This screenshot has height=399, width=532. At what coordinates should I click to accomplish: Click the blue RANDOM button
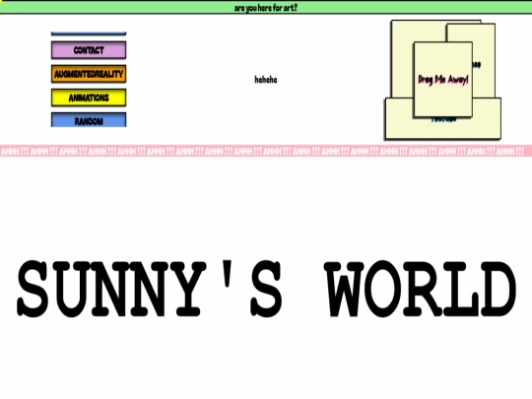click(x=89, y=120)
